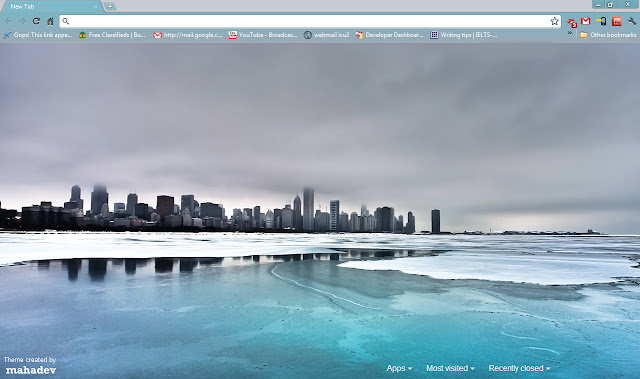Open the Developer Dashboar... bookmark

pos(389,35)
